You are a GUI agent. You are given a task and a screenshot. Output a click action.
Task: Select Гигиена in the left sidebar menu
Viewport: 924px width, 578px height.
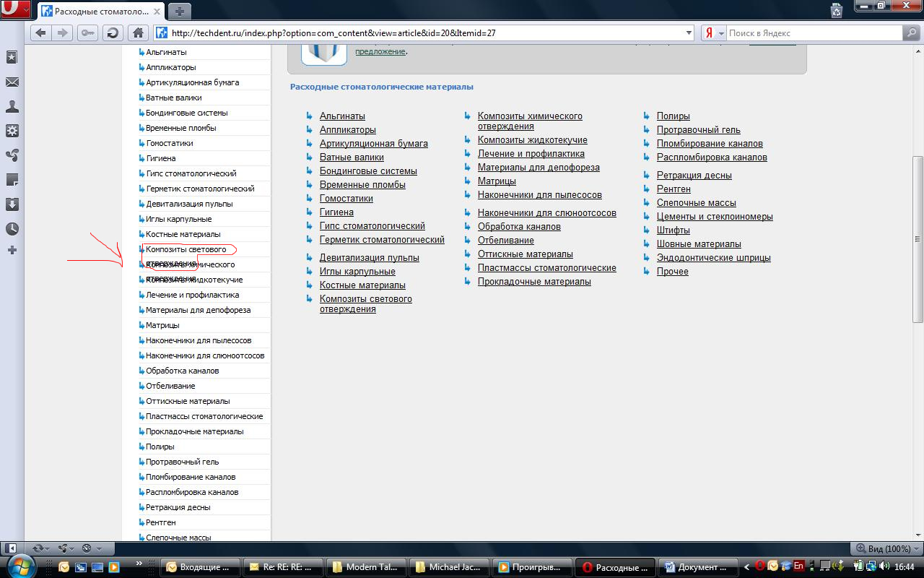point(161,158)
